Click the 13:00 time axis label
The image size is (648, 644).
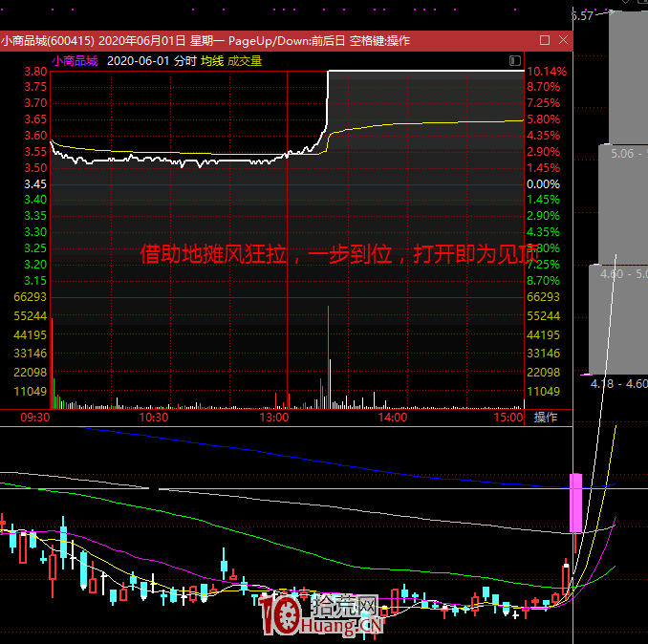point(274,418)
